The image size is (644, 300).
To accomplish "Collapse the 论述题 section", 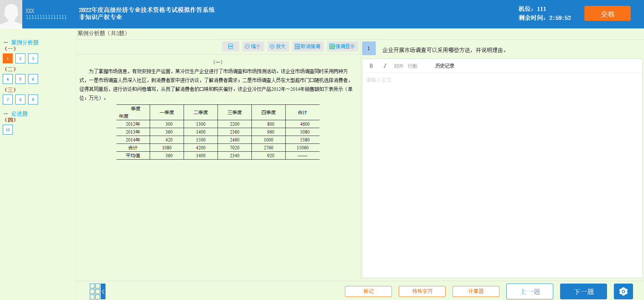I will 6,114.
